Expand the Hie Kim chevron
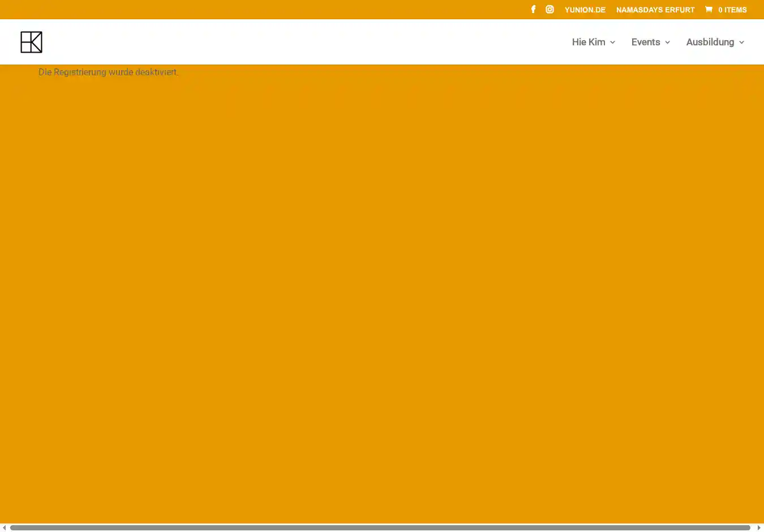This screenshot has width=764, height=532. (612, 42)
